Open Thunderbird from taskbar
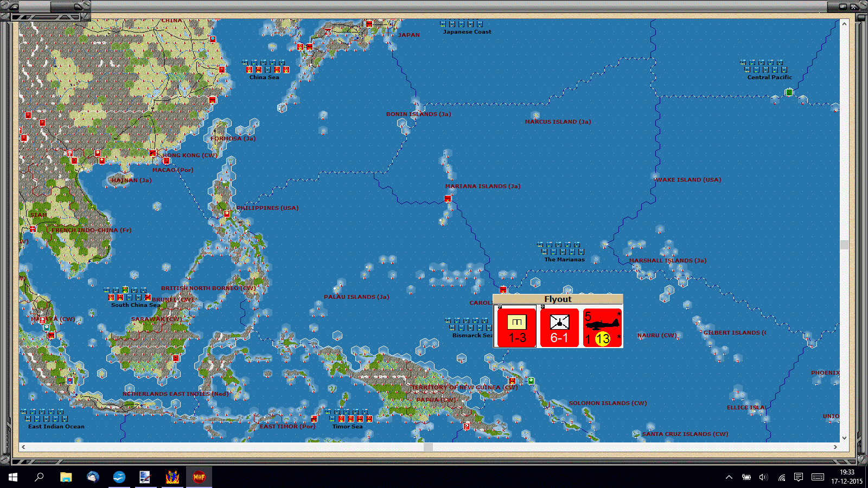 (92, 477)
